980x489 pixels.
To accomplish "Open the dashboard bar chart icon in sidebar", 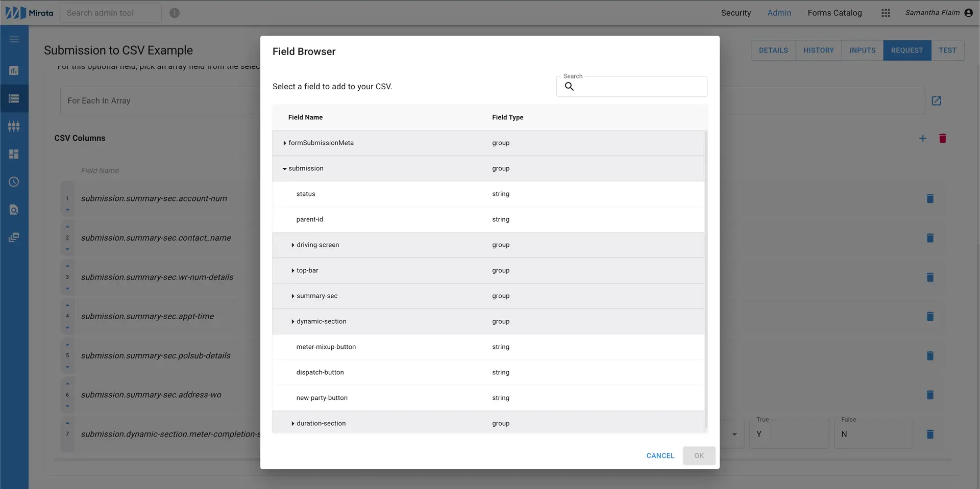I will click(14, 70).
